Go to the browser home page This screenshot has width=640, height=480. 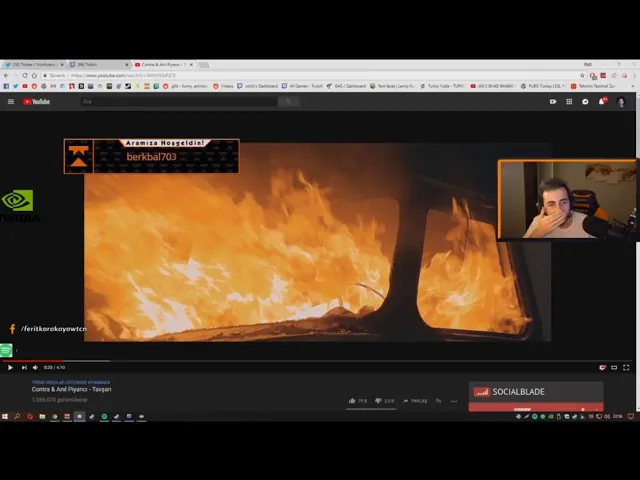34,76
